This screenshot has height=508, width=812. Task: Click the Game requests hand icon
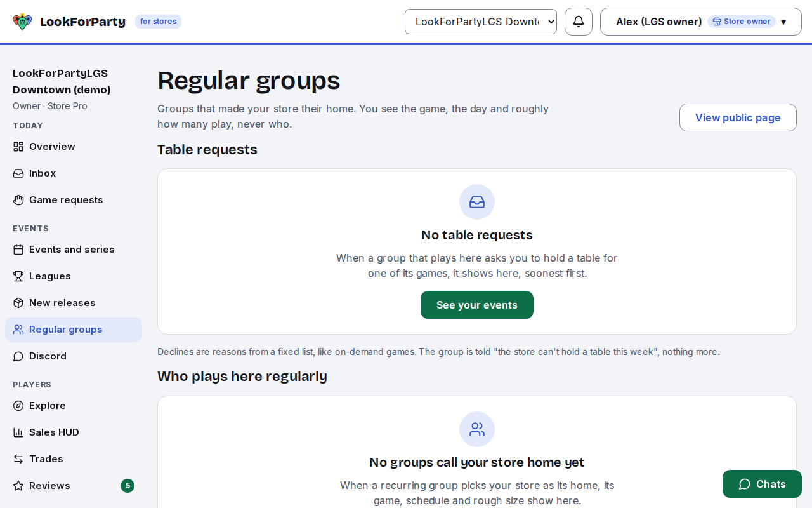(18, 200)
